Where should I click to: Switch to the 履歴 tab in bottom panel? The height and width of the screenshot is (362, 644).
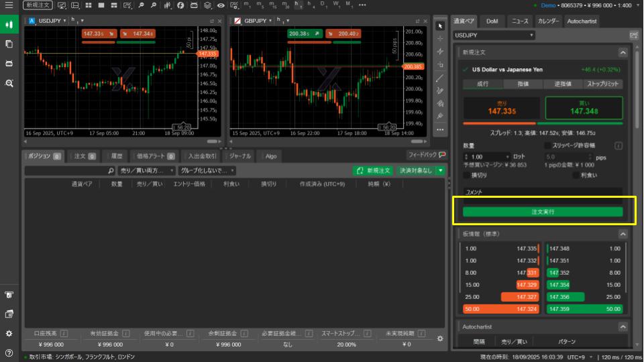point(117,156)
